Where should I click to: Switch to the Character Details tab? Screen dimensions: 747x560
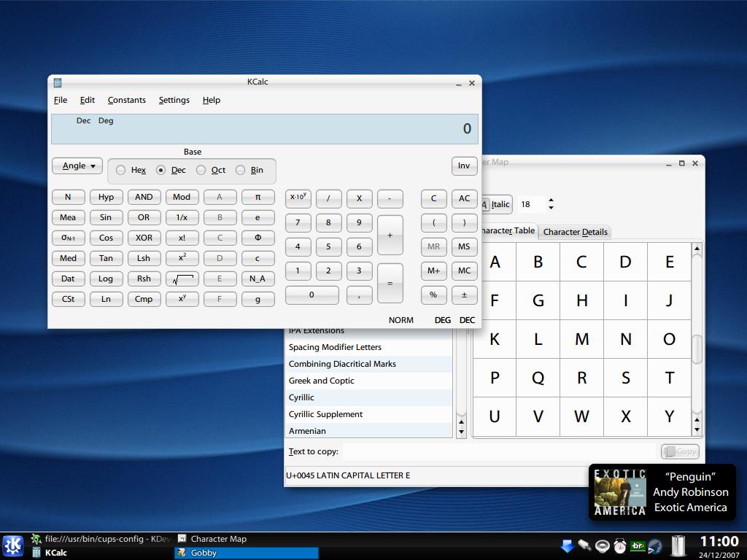point(575,232)
